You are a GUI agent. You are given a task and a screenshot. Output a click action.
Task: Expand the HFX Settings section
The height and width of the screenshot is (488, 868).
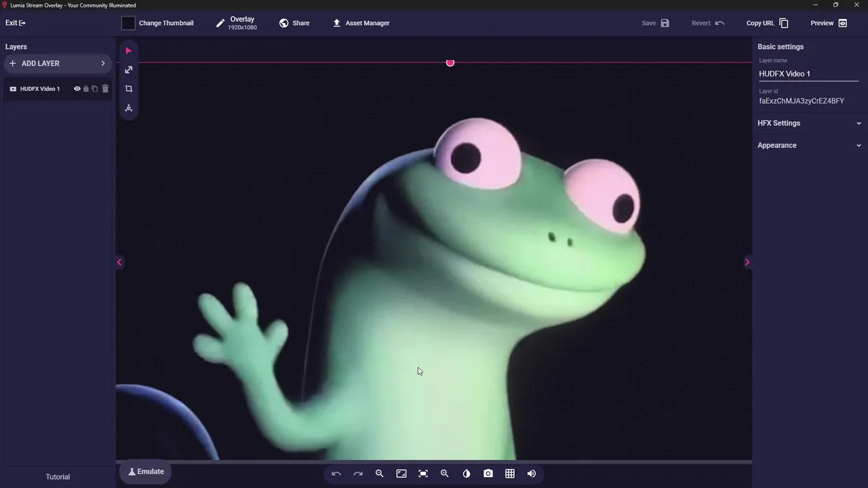(810, 123)
